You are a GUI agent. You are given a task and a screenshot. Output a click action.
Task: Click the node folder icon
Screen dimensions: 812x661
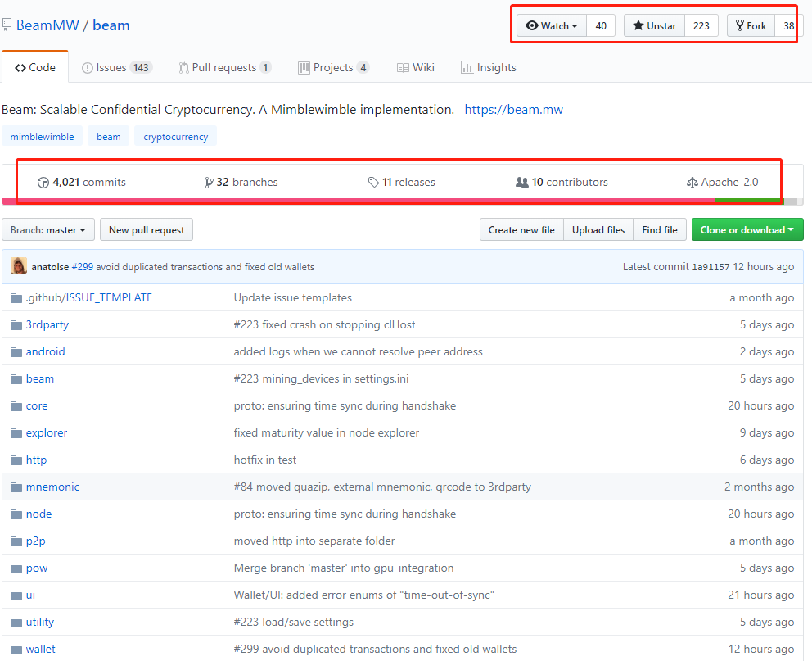click(x=16, y=514)
